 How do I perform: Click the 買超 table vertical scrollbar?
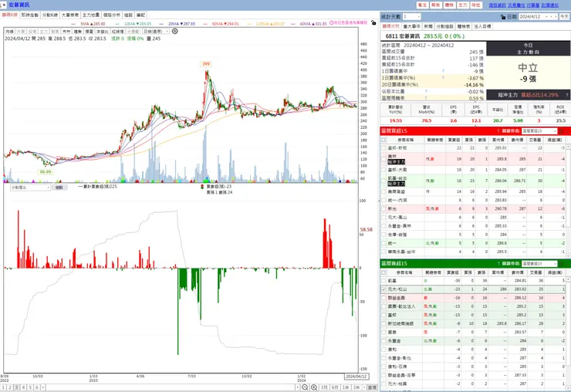(568, 201)
